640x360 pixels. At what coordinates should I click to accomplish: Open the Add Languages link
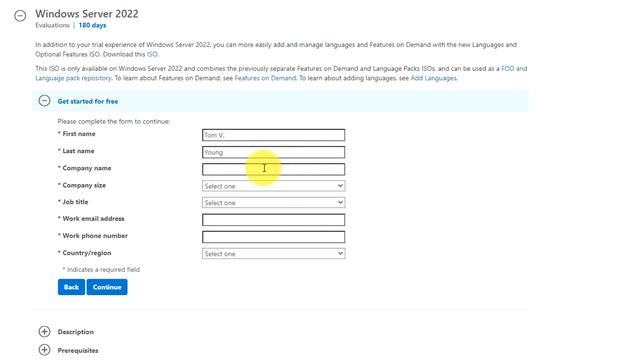click(433, 78)
